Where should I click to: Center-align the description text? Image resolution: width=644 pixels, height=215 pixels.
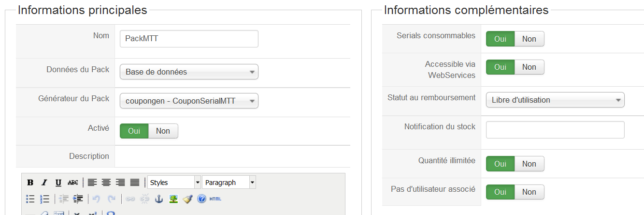coord(106,183)
